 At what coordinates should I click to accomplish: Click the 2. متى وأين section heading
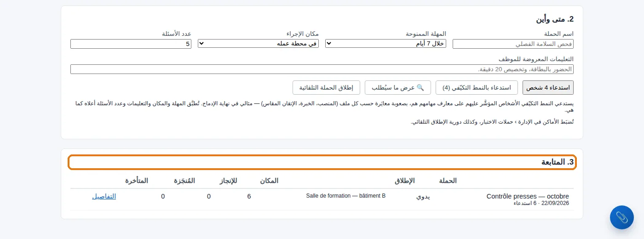tap(555, 19)
